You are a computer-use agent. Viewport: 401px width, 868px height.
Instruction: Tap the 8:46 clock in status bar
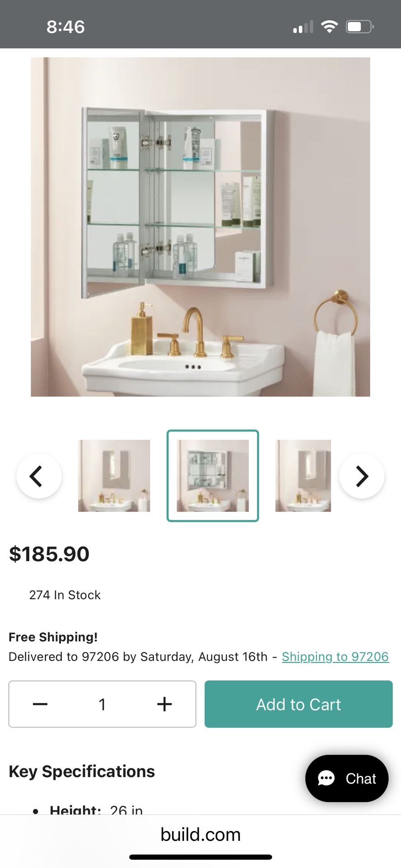[66, 27]
